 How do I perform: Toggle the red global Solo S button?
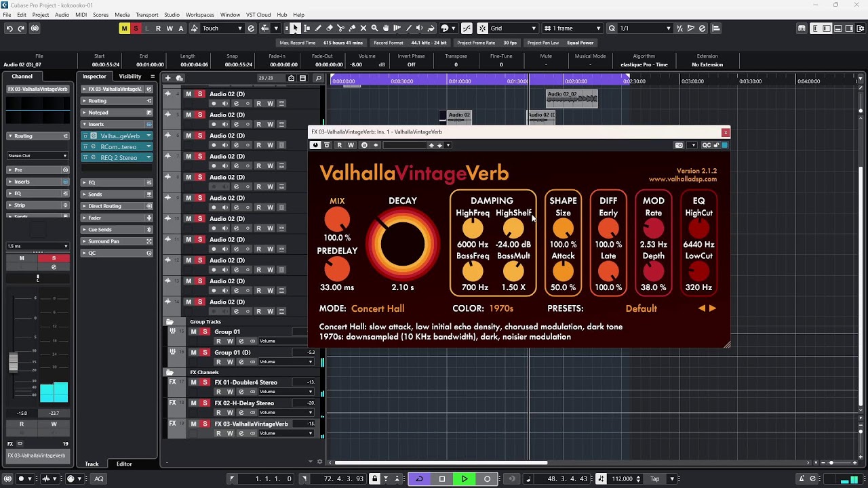tap(136, 28)
